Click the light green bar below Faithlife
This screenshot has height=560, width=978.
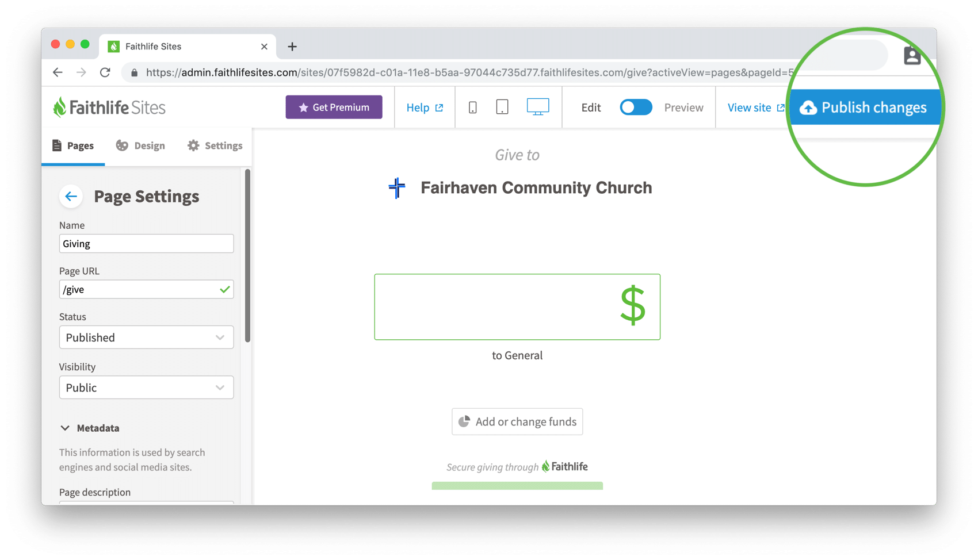[517, 486]
